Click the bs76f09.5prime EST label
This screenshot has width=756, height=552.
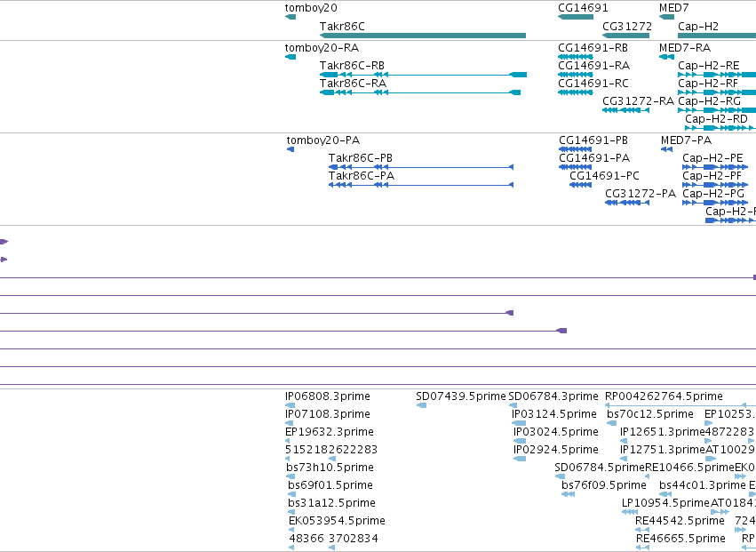[603, 485]
